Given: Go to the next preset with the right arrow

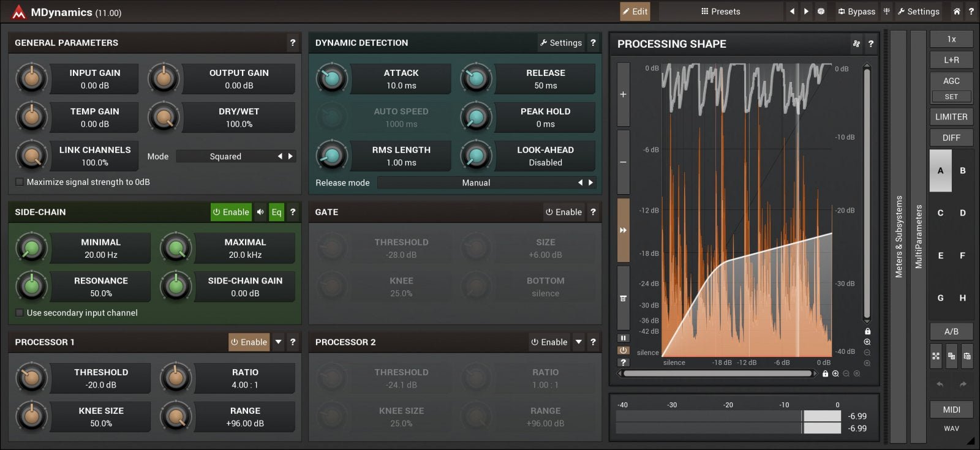Looking at the screenshot, I should coord(806,11).
